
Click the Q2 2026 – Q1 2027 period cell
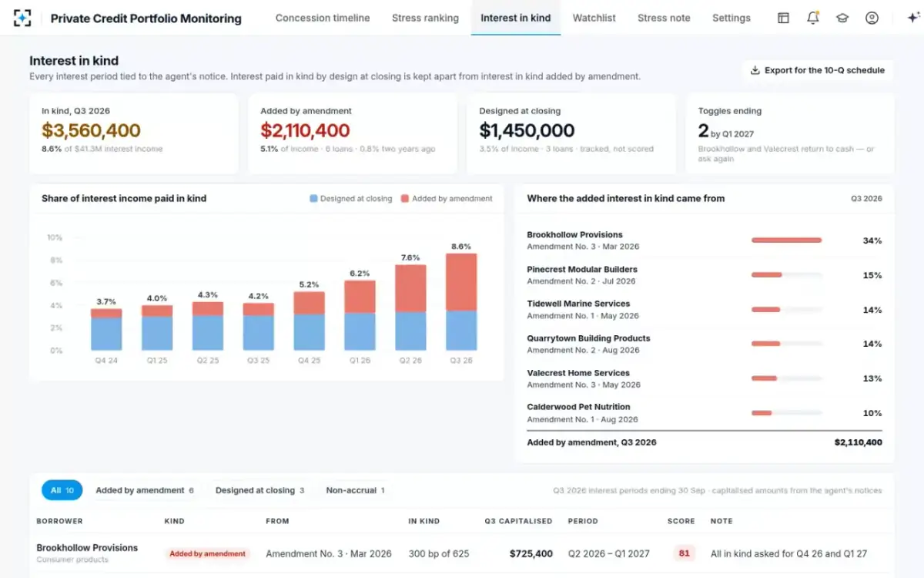click(608, 553)
